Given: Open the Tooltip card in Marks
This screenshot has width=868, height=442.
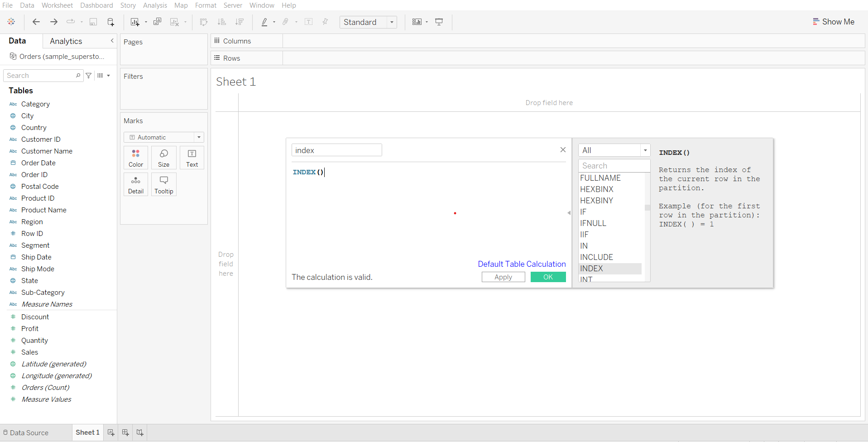Looking at the screenshot, I should click(x=163, y=184).
